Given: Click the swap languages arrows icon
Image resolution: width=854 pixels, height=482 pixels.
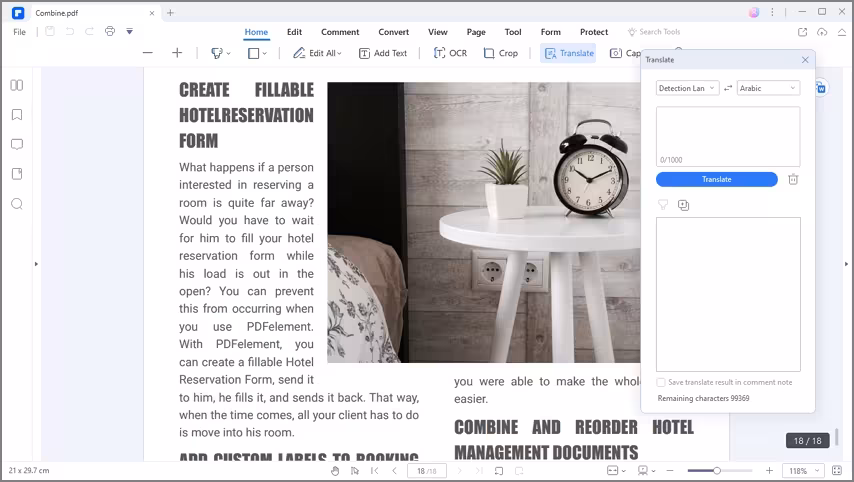Looking at the screenshot, I should tap(728, 88).
